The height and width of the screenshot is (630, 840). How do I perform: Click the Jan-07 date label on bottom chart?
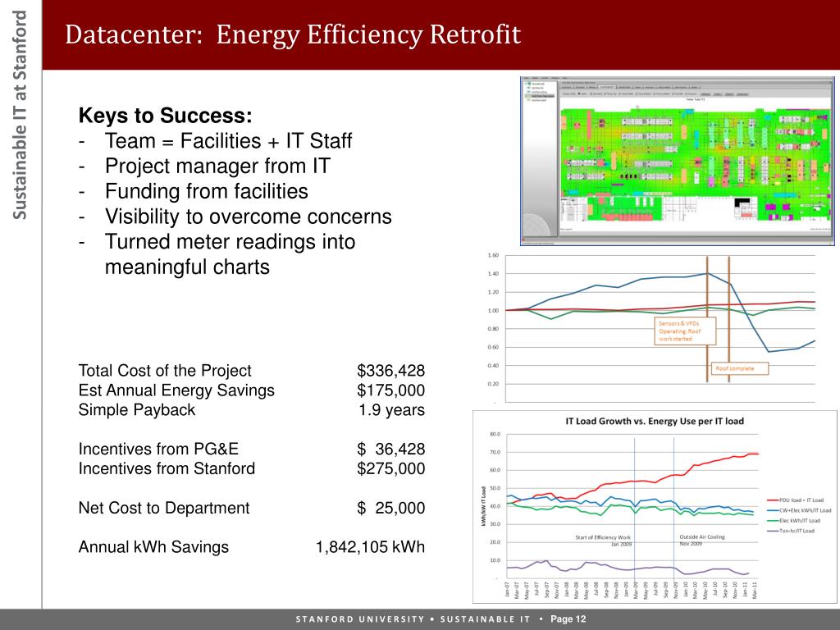coord(507,589)
